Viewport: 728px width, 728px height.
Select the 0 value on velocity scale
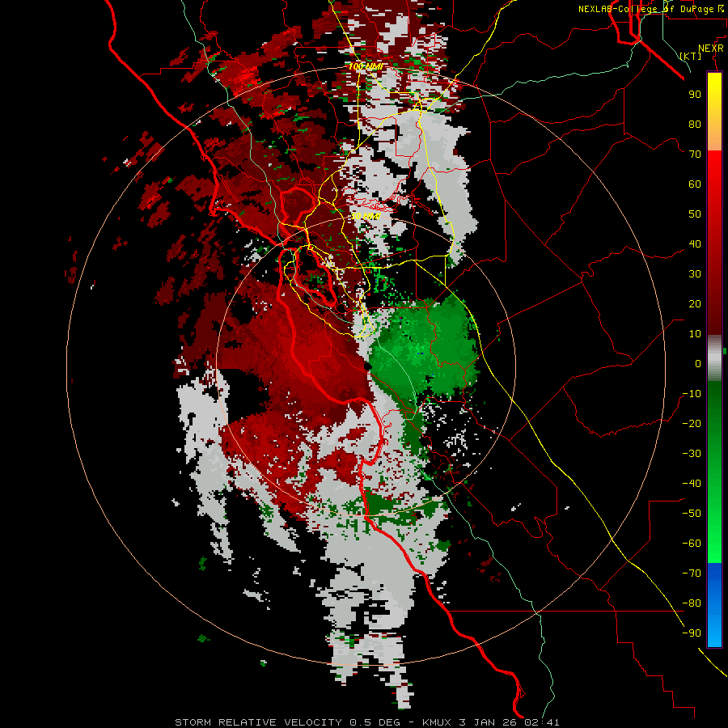click(x=698, y=363)
